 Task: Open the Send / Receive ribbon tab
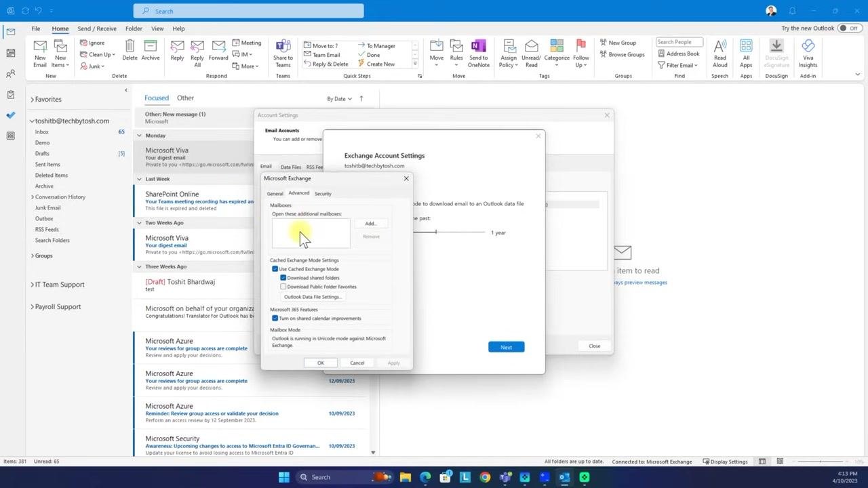click(x=97, y=28)
